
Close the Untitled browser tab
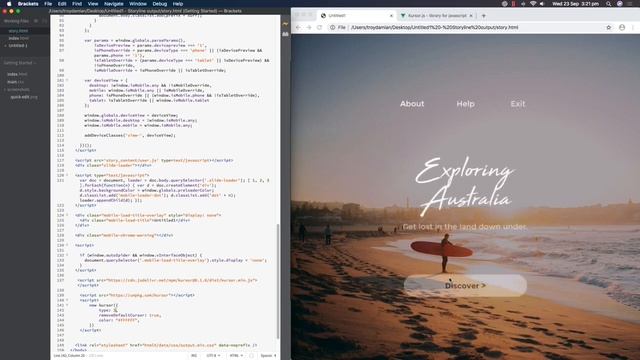pos(391,16)
